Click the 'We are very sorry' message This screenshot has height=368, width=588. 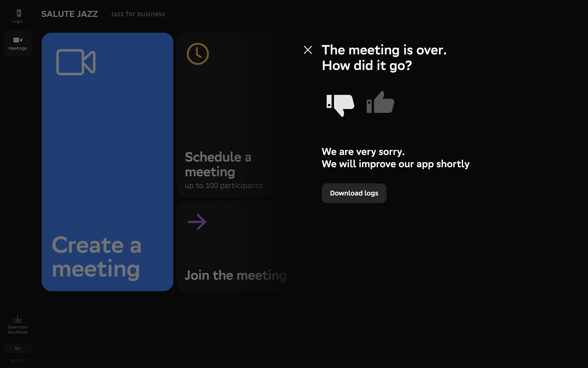[363, 152]
